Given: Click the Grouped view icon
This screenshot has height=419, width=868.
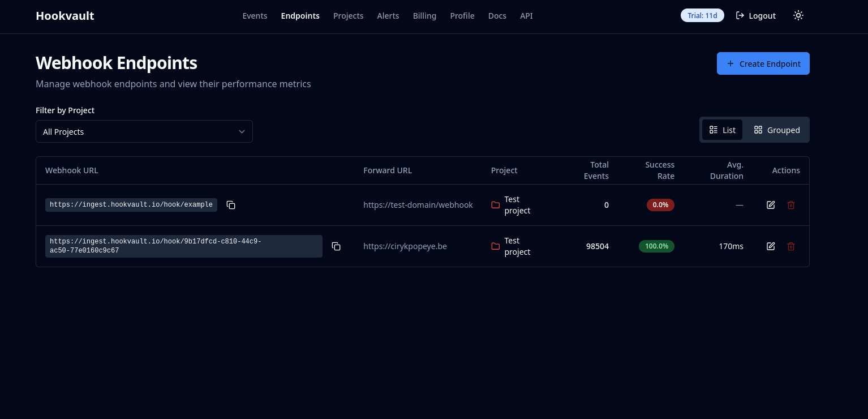Looking at the screenshot, I should click(x=758, y=130).
